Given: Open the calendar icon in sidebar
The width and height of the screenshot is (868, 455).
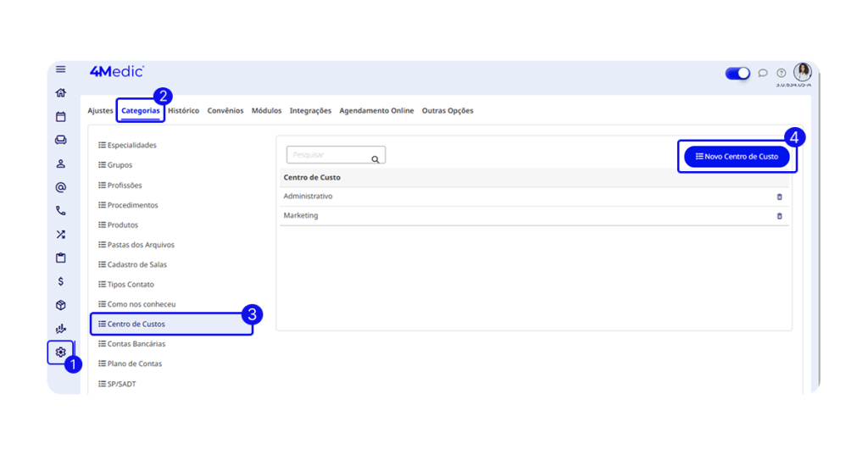Looking at the screenshot, I should [x=60, y=117].
